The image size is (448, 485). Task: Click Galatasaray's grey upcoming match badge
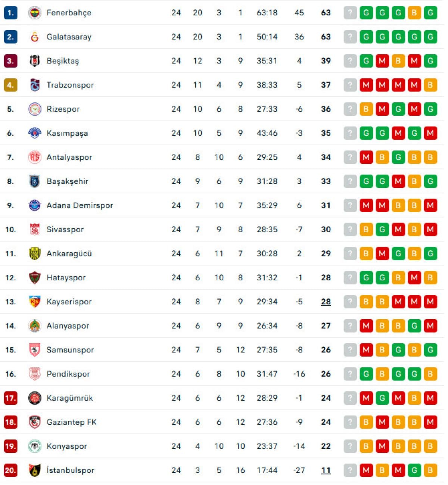[x=350, y=37]
